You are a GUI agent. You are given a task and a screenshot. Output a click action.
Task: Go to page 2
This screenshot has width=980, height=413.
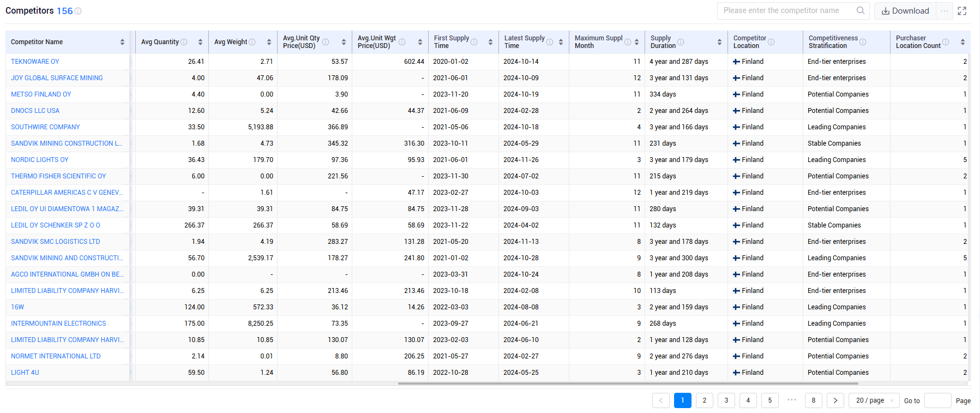click(705, 400)
